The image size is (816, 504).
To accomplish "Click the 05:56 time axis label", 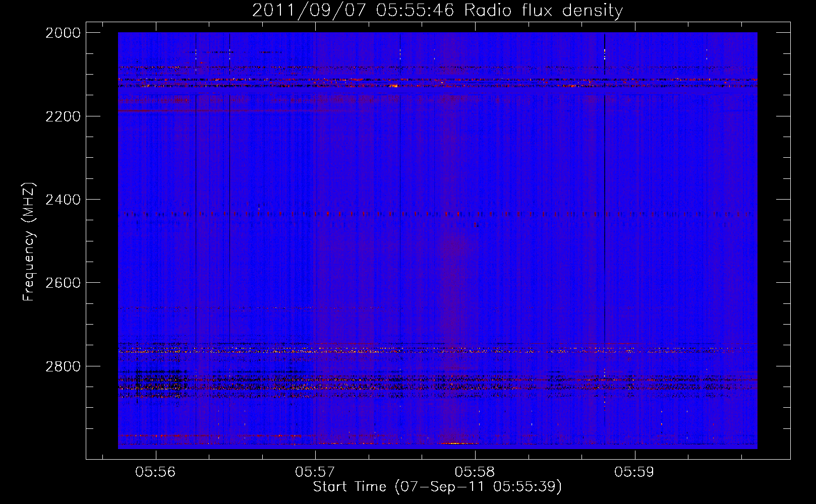I will click(x=156, y=472).
